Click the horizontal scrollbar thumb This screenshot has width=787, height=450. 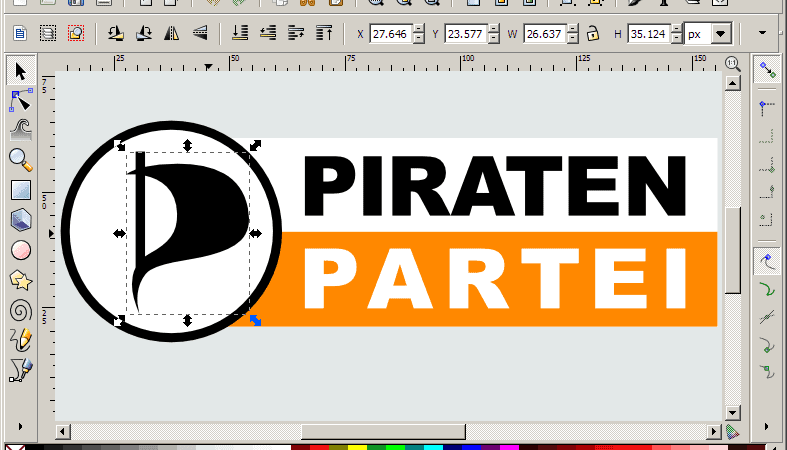tap(383, 431)
